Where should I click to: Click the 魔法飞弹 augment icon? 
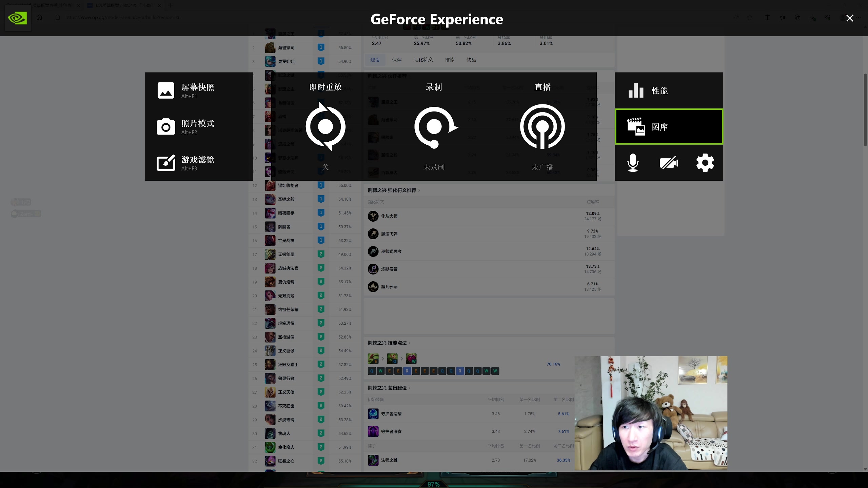[373, 234]
